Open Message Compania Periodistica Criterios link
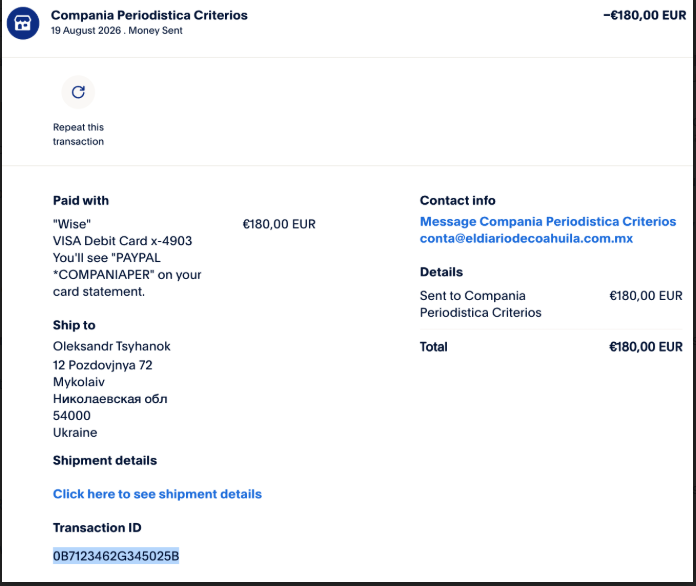This screenshot has height=586, width=696. pyautogui.click(x=548, y=221)
